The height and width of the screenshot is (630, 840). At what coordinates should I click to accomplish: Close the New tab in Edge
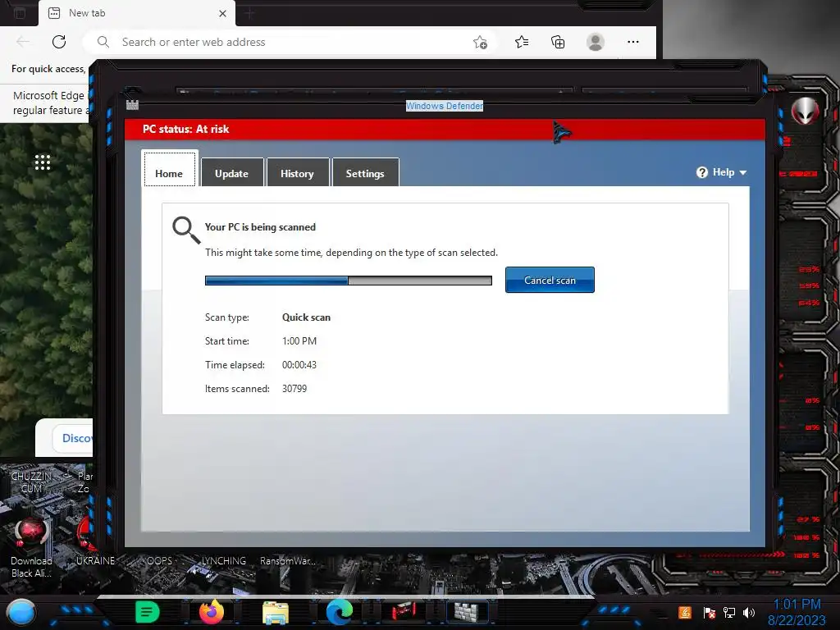223,13
